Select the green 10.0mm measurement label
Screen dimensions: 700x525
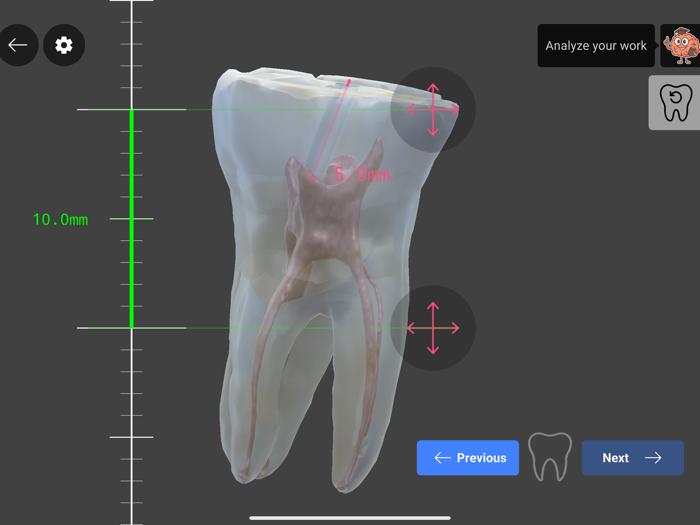(x=61, y=220)
